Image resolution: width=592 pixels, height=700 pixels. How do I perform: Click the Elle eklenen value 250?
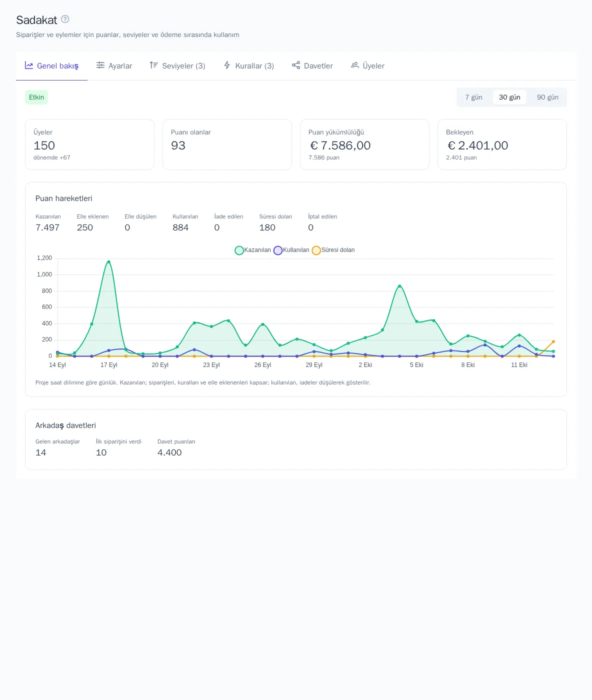pyautogui.click(x=85, y=227)
